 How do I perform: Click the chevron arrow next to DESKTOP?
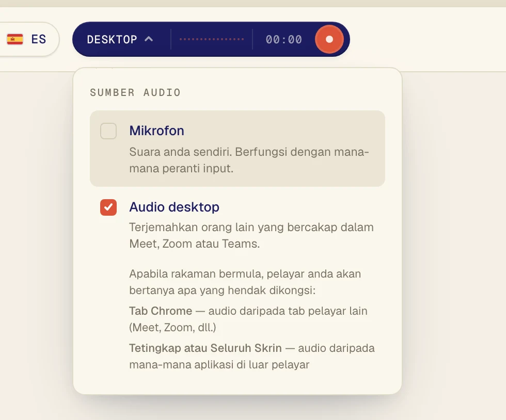coord(149,39)
